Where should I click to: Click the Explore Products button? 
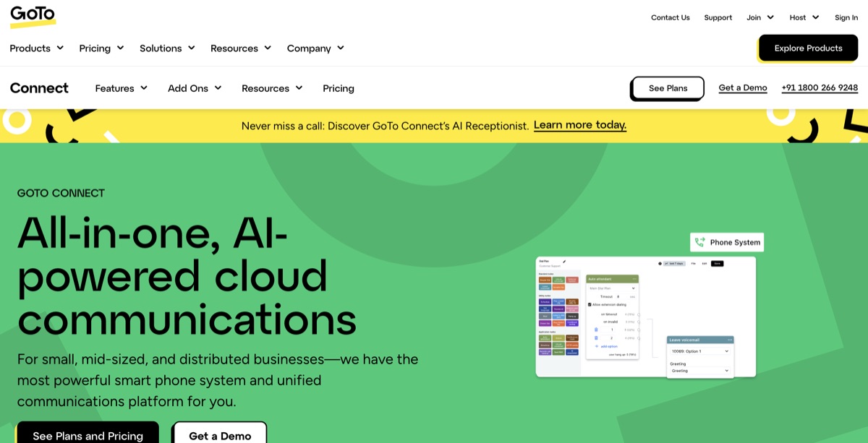point(808,48)
